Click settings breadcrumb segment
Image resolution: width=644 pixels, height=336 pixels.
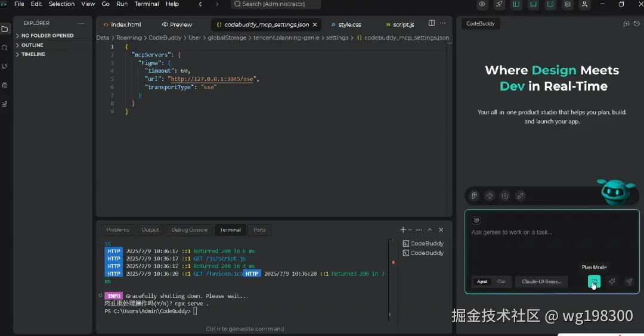[337, 38]
